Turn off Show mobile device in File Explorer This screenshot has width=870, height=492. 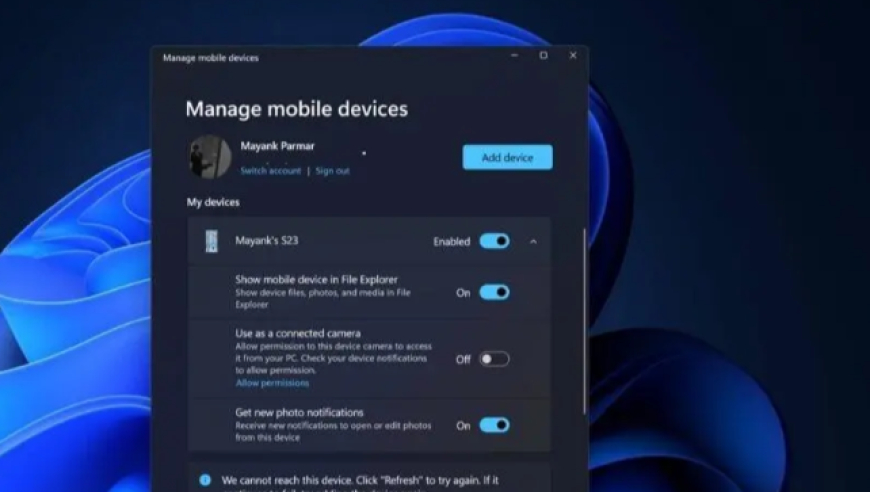494,292
